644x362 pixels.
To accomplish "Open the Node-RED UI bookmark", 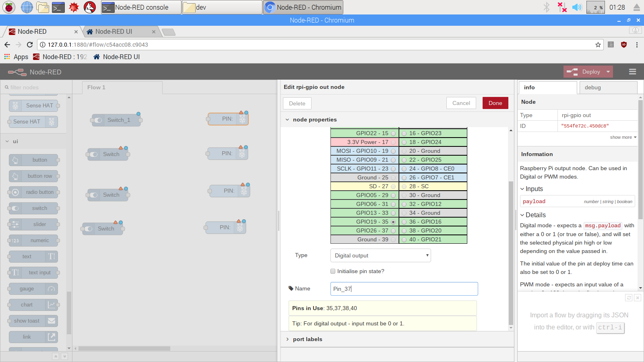I will (117, 57).
